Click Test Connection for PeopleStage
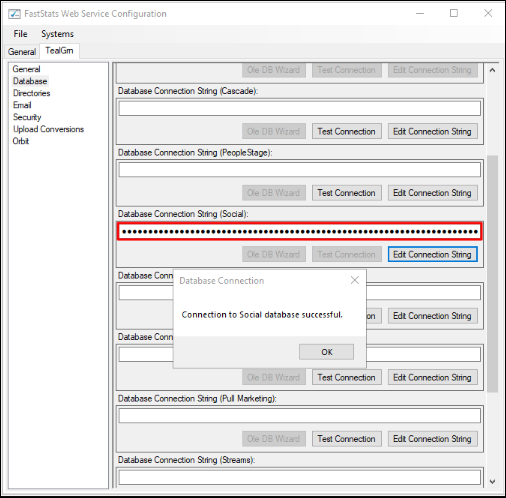This screenshot has width=506, height=498. click(x=347, y=193)
